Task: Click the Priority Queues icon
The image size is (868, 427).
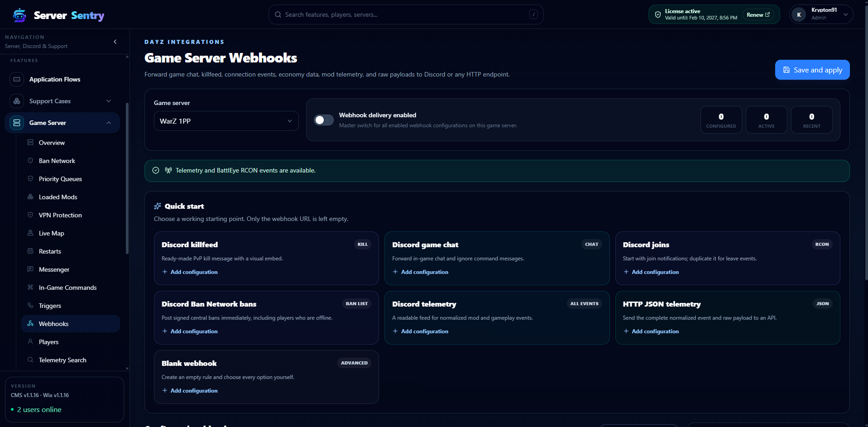Action: [x=30, y=179]
